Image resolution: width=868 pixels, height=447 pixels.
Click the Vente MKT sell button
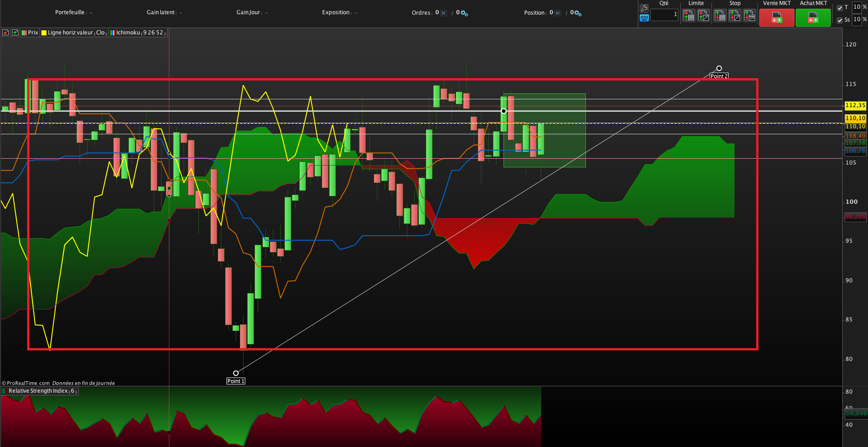[776, 18]
